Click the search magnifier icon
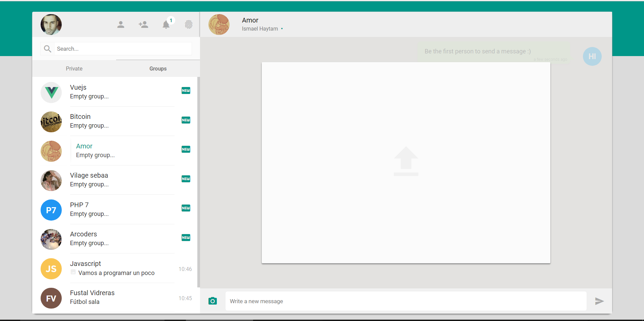This screenshot has width=644, height=321. (48, 49)
